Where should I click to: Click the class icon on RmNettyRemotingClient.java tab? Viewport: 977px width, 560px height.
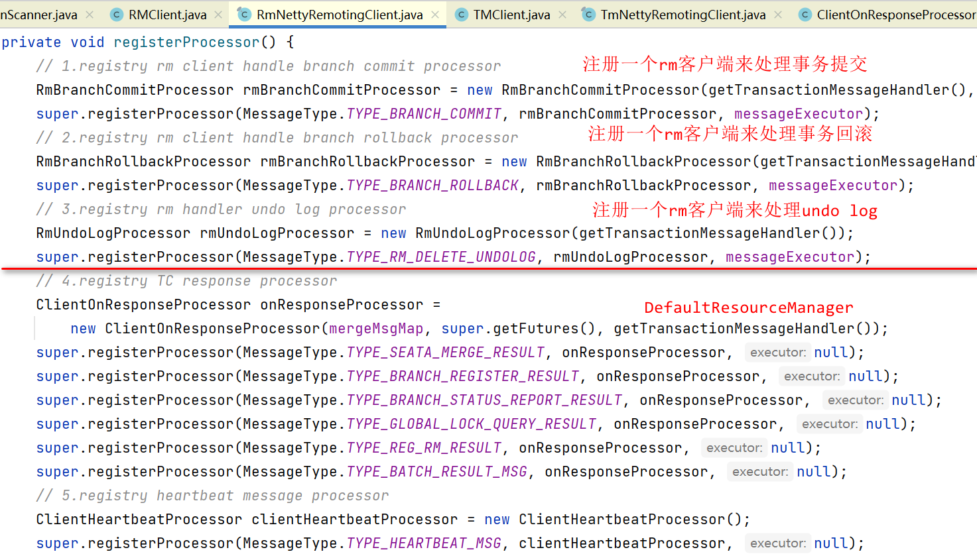pos(244,15)
